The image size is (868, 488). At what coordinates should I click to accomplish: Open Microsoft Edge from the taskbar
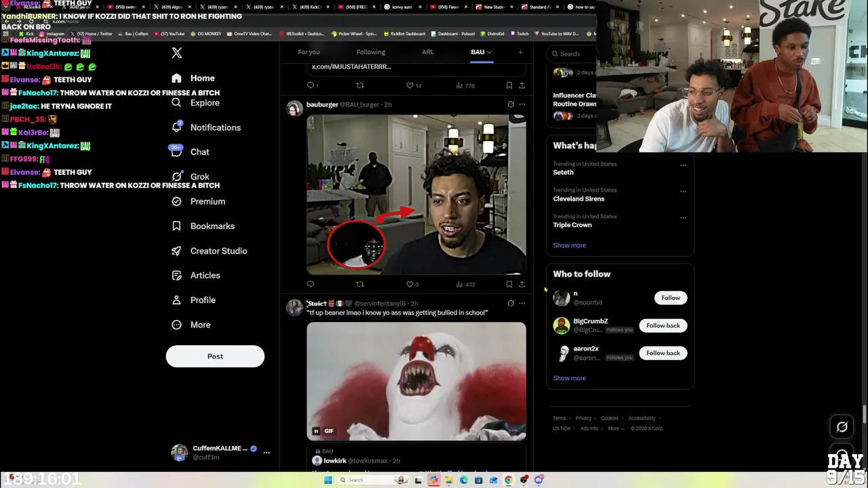464,480
